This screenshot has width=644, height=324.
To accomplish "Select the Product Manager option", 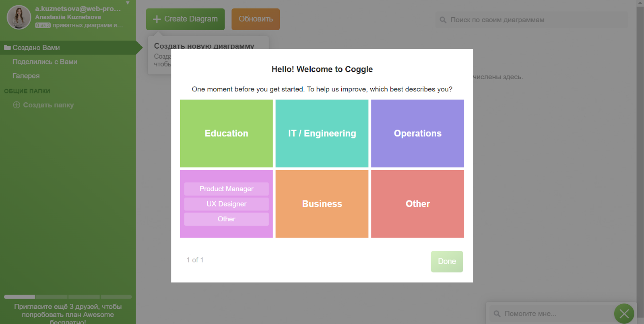I will [x=226, y=189].
